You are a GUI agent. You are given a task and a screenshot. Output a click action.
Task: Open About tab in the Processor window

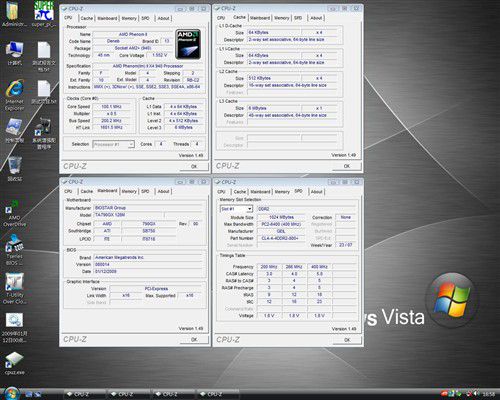pyautogui.click(x=163, y=18)
